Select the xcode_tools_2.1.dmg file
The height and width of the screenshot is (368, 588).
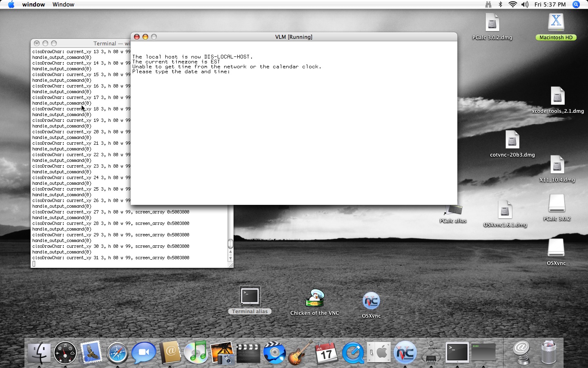tap(557, 96)
